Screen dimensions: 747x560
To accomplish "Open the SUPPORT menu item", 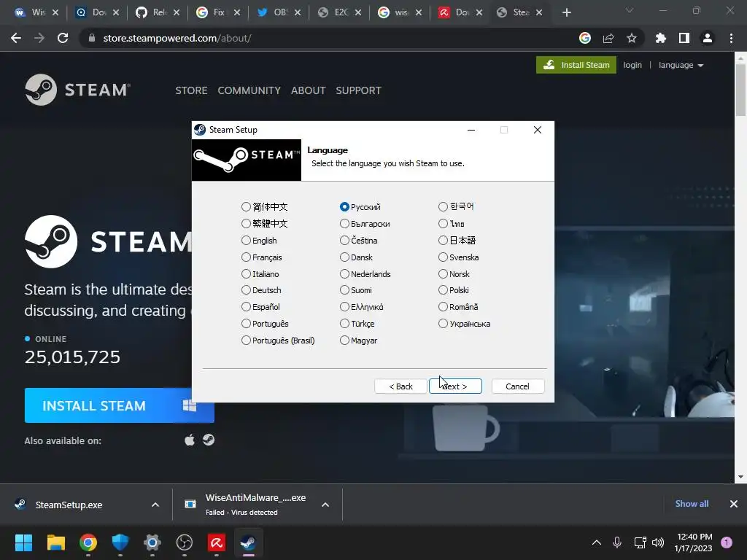I will 358,90.
